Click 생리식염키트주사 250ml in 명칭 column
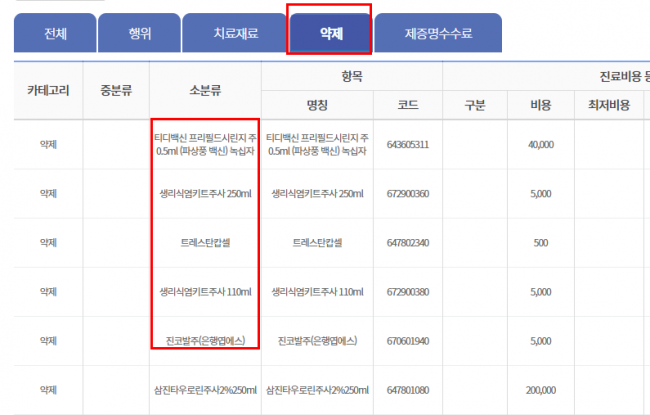650x415 pixels. 317,194
